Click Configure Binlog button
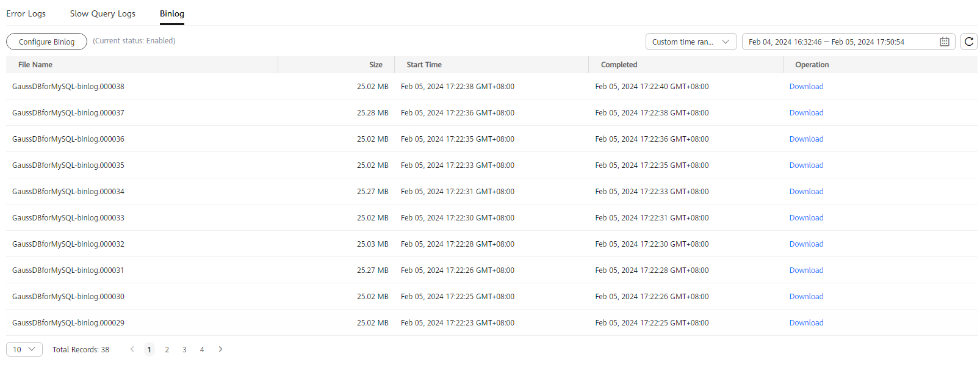This screenshot has width=980, height=370. point(46,42)
